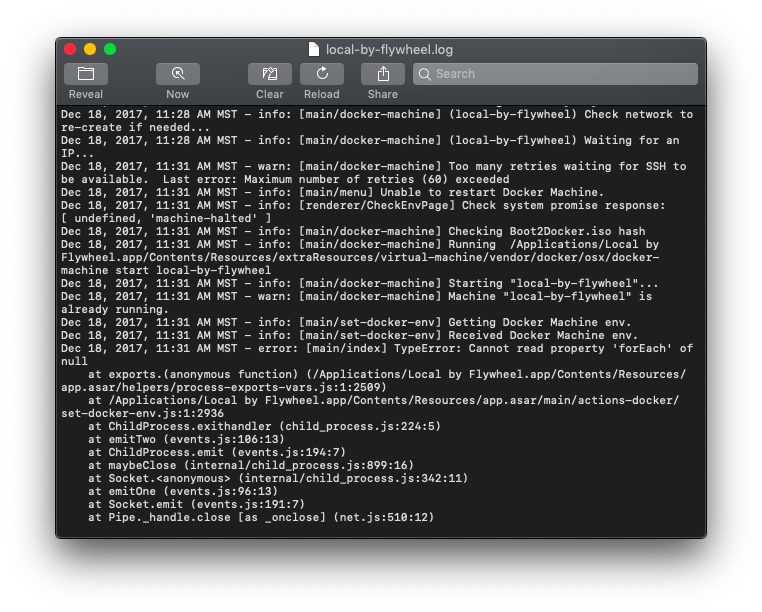Click log line 'Waiting for an'
The height and width of the screenshot is (612, 762).
coord(370,140)
